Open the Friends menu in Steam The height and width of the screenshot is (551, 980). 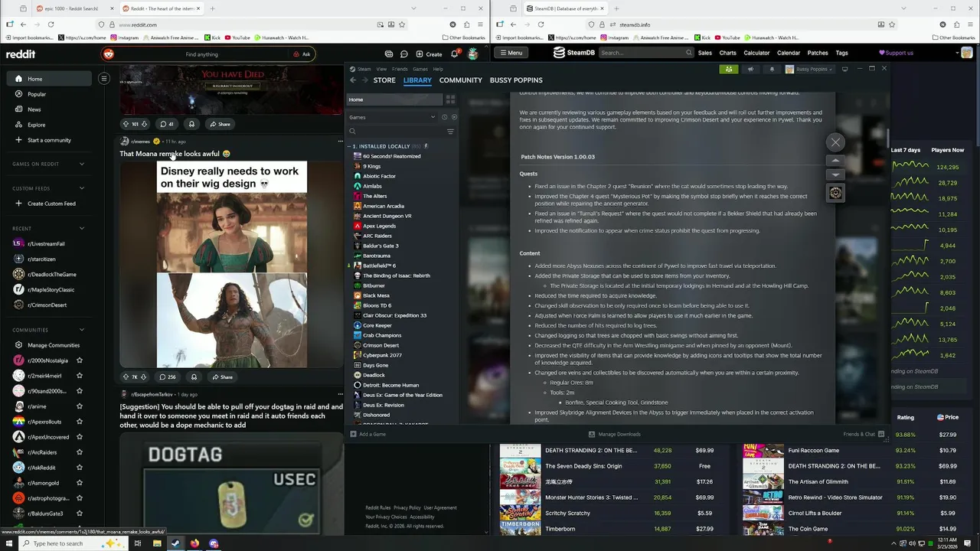pyautogui.click(x=400, y=69)
